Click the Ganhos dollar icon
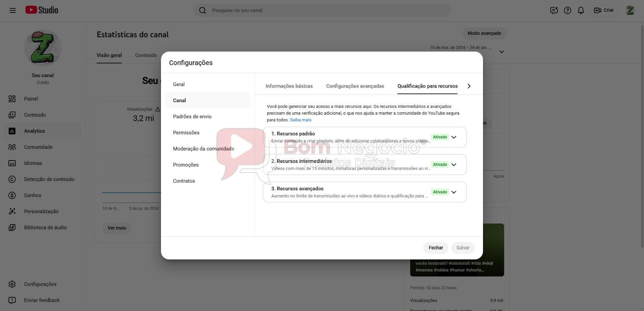 pyautogui.click(x=12, y=196)
